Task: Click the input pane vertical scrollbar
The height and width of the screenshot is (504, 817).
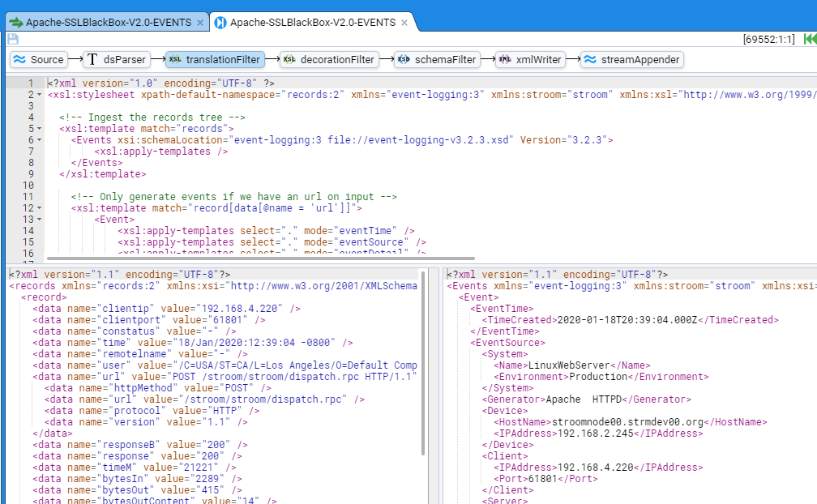Action: click(423, 365)
